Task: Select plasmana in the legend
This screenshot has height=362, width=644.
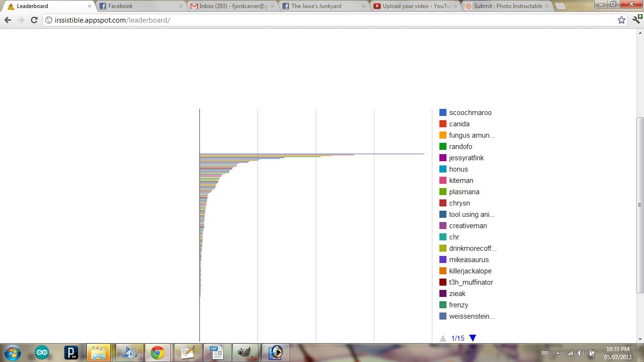Action: pyautogui.click(x=464, y=192)
